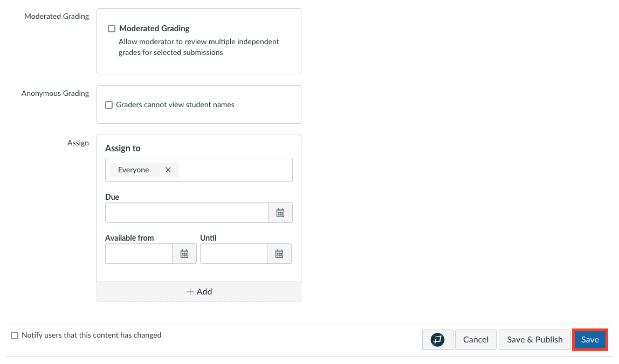
Task: Click the bold Moderated Grading label text
Action: pyautogui.click(x=154, y=29)
